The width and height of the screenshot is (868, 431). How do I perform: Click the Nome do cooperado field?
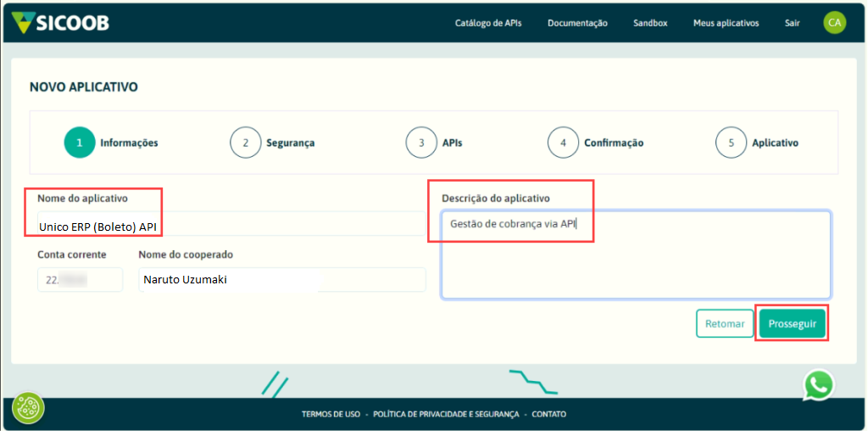(282, 280)
